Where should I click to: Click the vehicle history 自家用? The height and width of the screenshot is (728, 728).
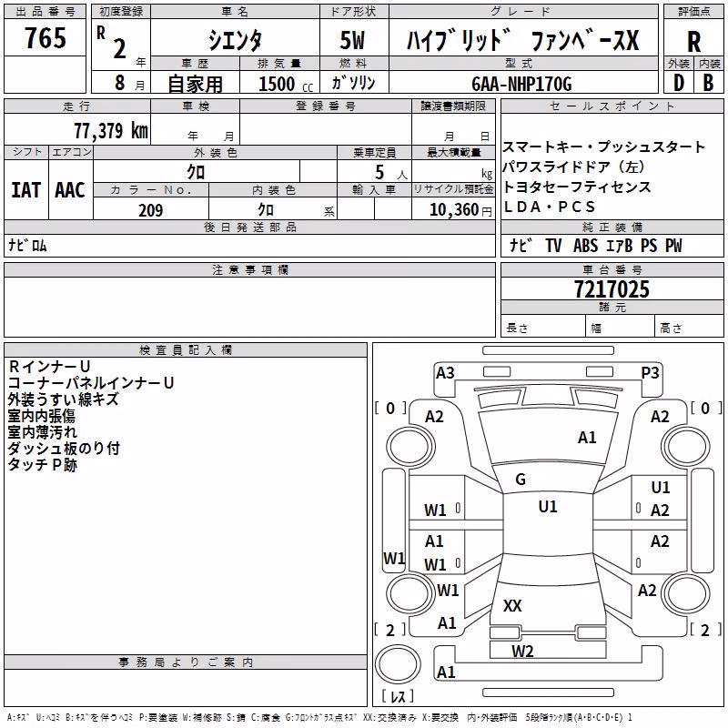point(195,84)
